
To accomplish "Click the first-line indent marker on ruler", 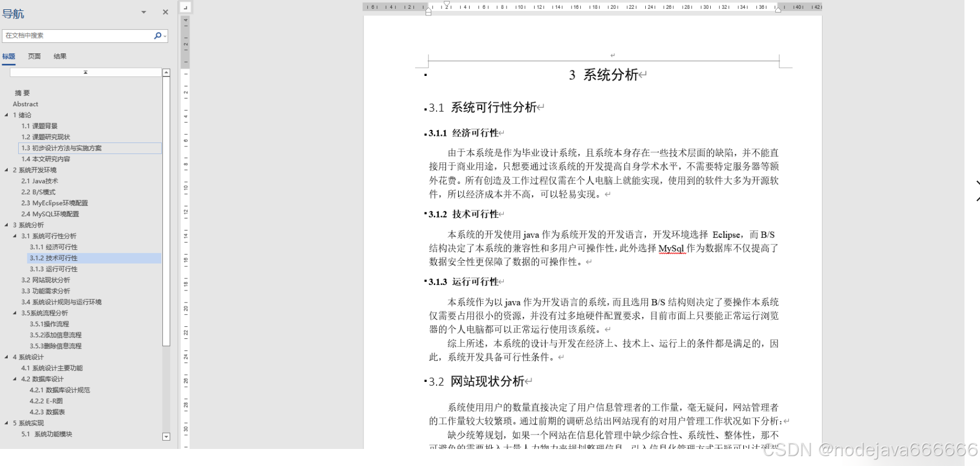I will [x=447, y=4].
